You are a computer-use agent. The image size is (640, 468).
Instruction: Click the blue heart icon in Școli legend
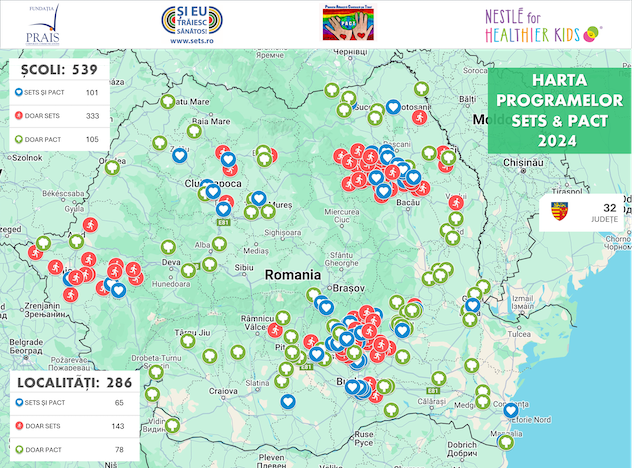18,92
